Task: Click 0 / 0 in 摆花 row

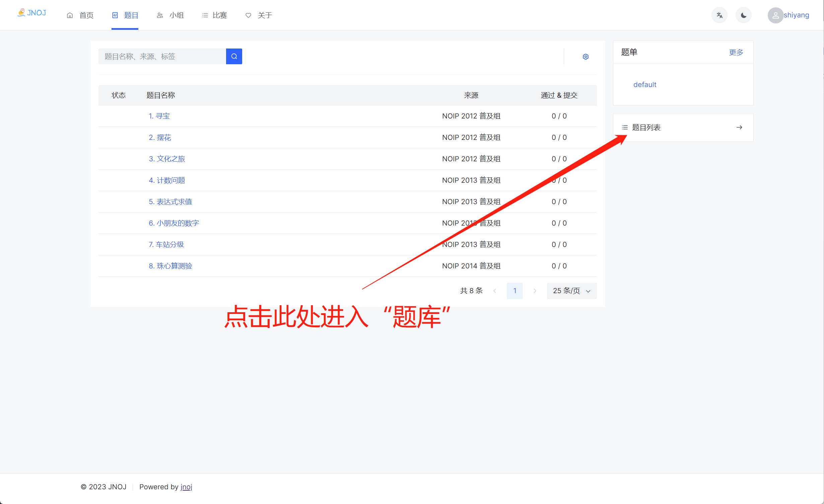Action: 559,138
